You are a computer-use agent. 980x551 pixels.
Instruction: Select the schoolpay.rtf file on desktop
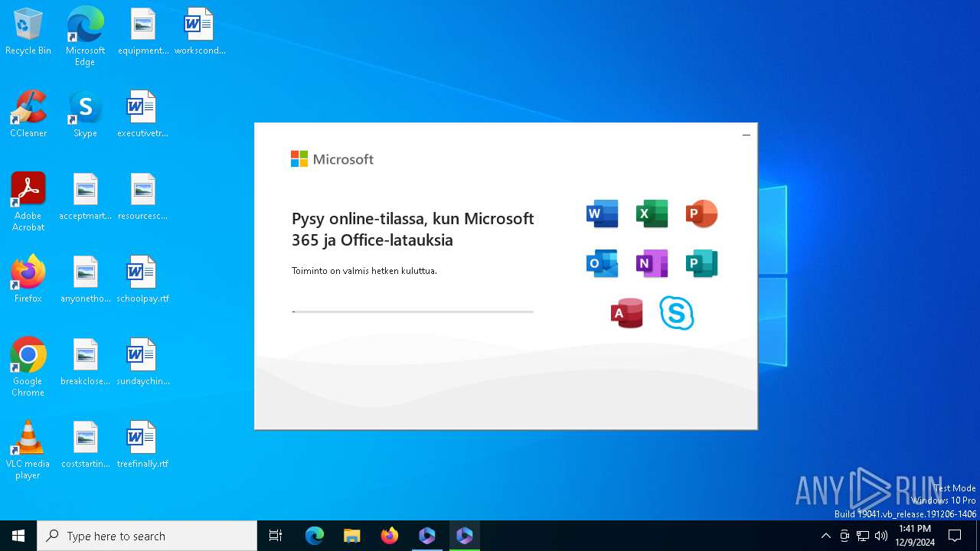click(x=142, y=280)
